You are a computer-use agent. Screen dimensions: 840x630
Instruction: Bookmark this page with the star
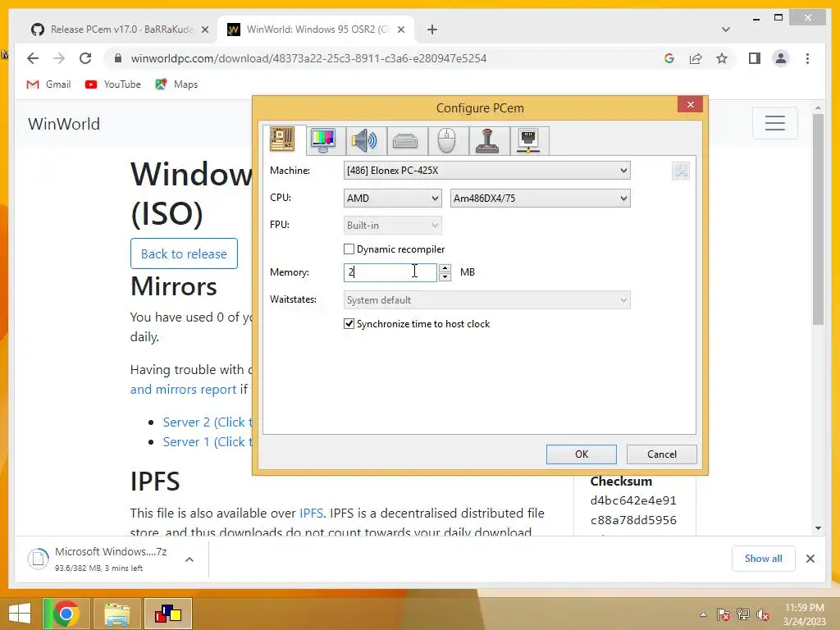click(722, 58)
